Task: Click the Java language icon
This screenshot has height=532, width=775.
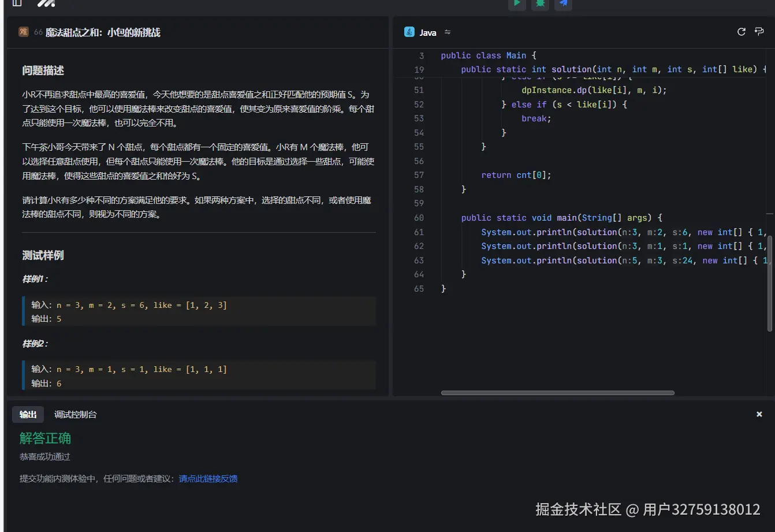Action: pos(409,32)
